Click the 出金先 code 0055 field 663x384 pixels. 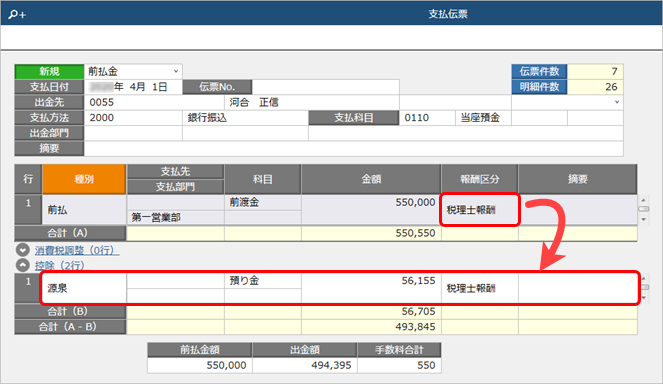(154, 102)
